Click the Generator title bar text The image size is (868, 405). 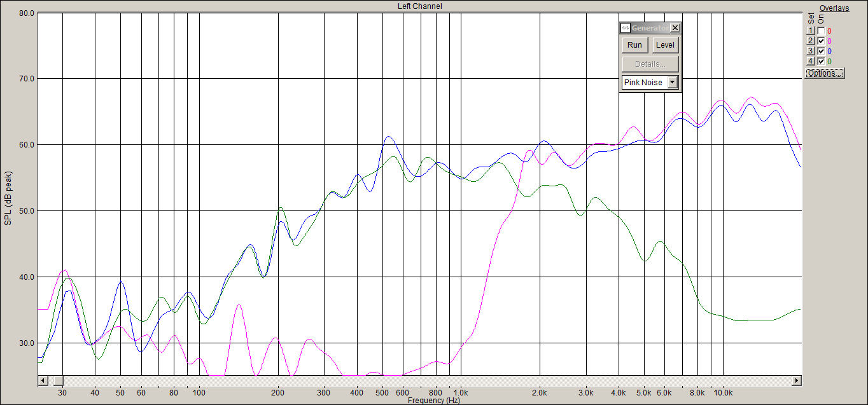coord(650,28)
